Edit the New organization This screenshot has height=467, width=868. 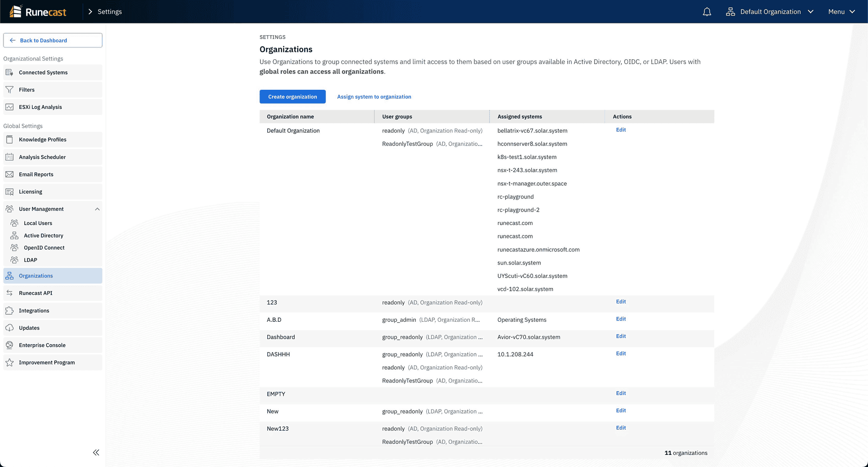click(621, 410)
